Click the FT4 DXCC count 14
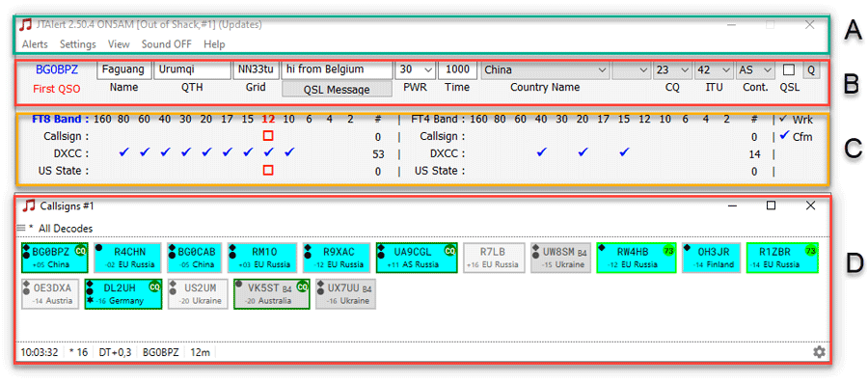 pos(754,154)
